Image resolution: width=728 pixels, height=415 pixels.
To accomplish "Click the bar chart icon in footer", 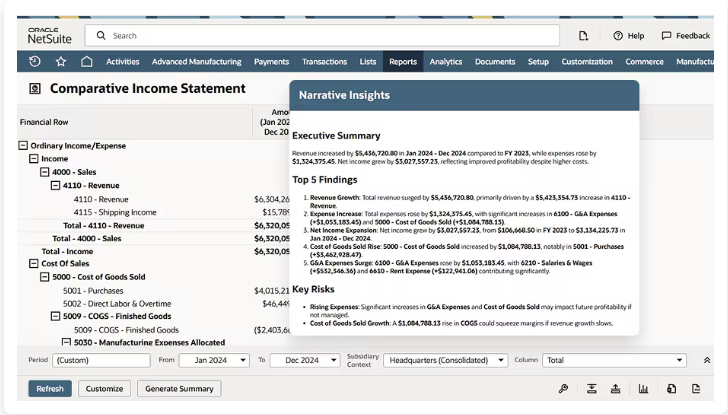I will (x=643, y=389).
